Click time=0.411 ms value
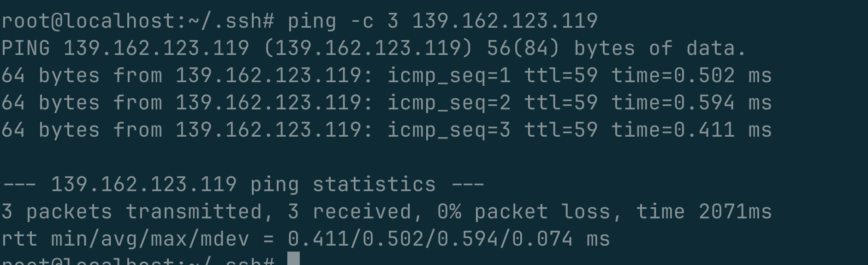The height and width of the screenshot is (265, 868). [691, 131]
